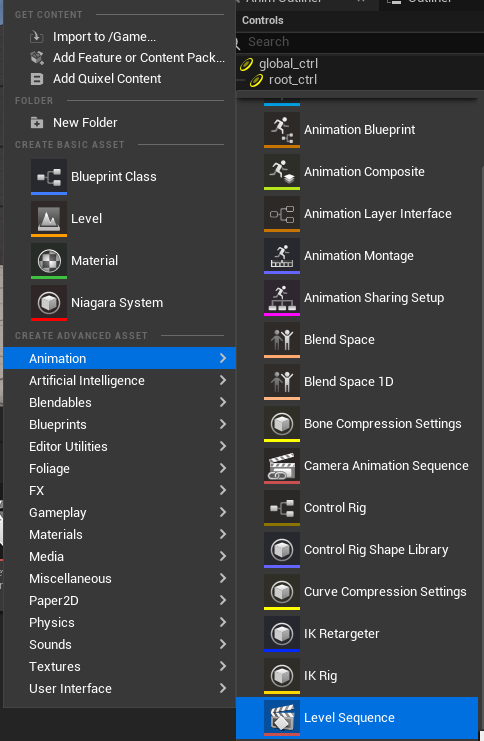
Task: Click the Blend Space icon
Action: [x=282, y=340]
